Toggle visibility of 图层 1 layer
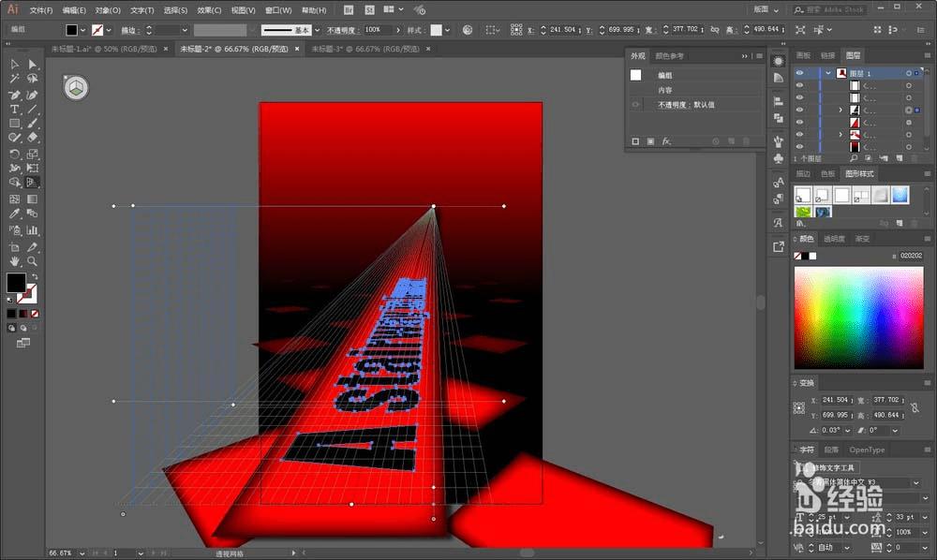 click(x=799, y=73)
